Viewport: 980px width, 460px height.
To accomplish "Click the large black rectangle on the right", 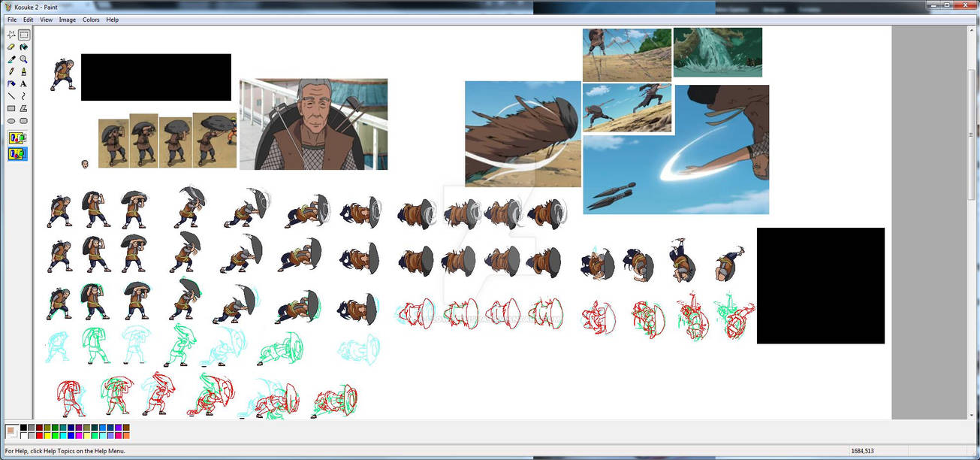I will pyautogui.click(x=821, y=286).
